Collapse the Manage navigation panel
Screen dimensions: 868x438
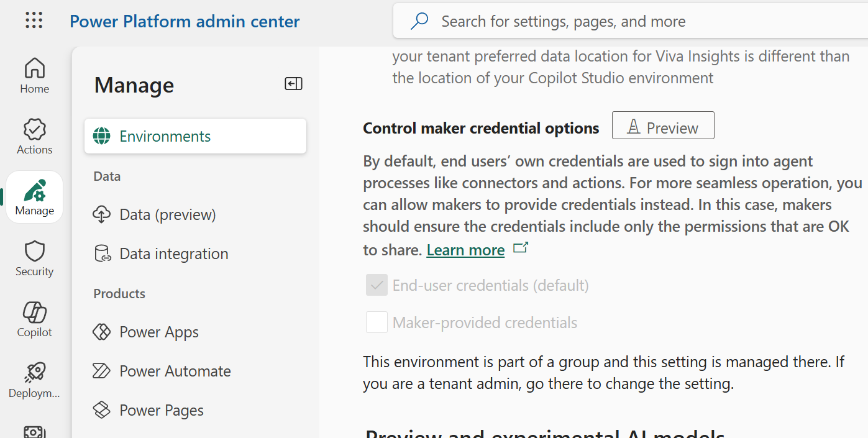click(x=293, y=83)
